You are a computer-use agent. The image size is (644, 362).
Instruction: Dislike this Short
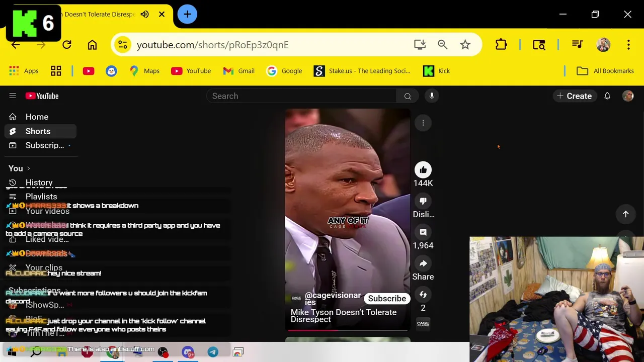(x=423, y=201)
